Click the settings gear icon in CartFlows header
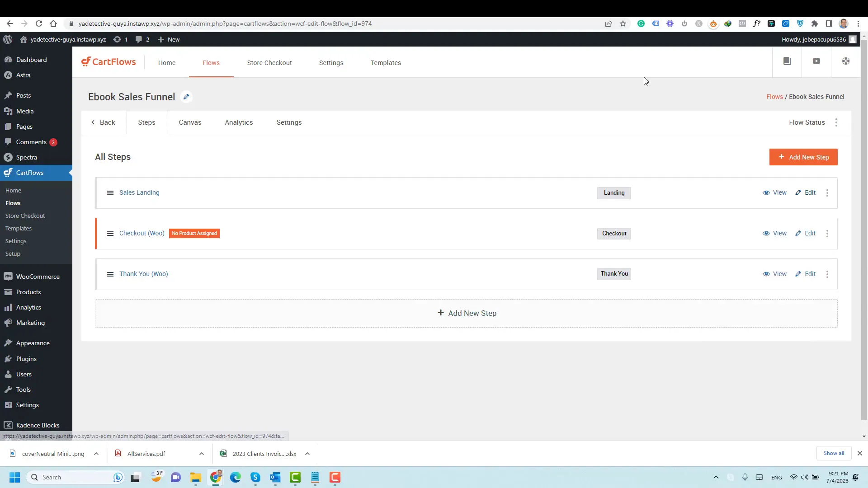This screenshot has height=488, width=868. pyautogui.click(x=847, y=61)
